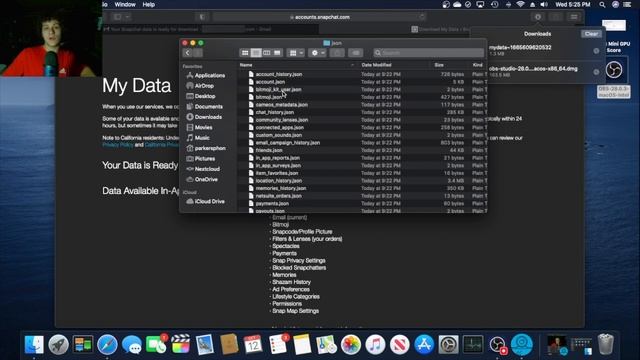Open System Preferences from the Dock

click(x=449, y=344)
